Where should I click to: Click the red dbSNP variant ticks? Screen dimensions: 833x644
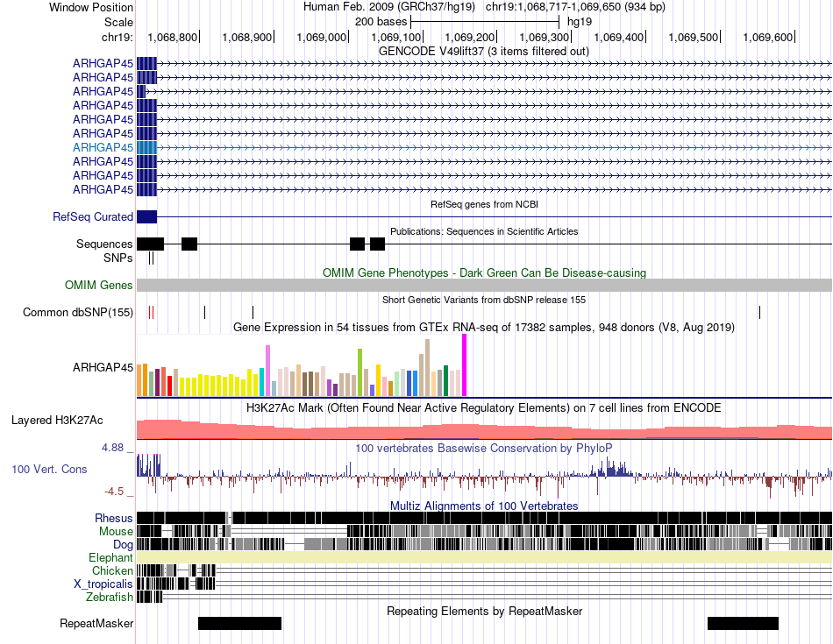tap(152, 312)
